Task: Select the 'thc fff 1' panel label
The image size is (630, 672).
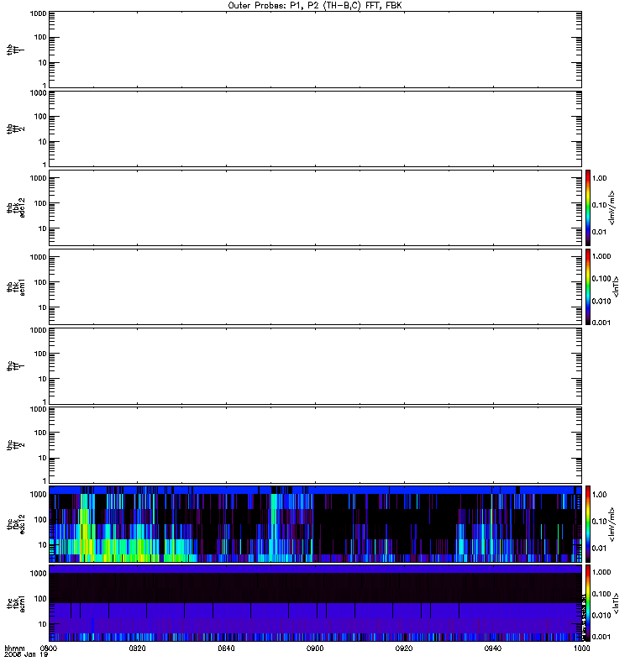Action: point(15,366)
